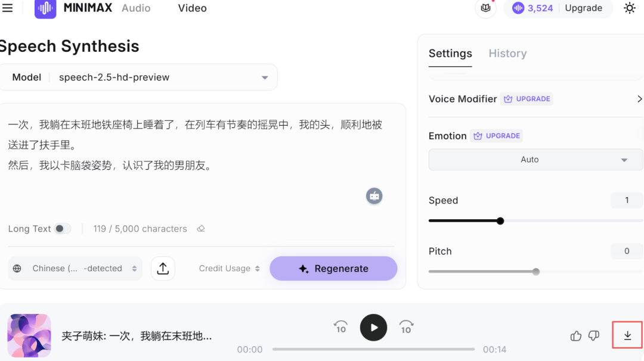This screenshot has height=361, width=644.
Task: Select the Video menu item
Action: (x=191, y=8)
